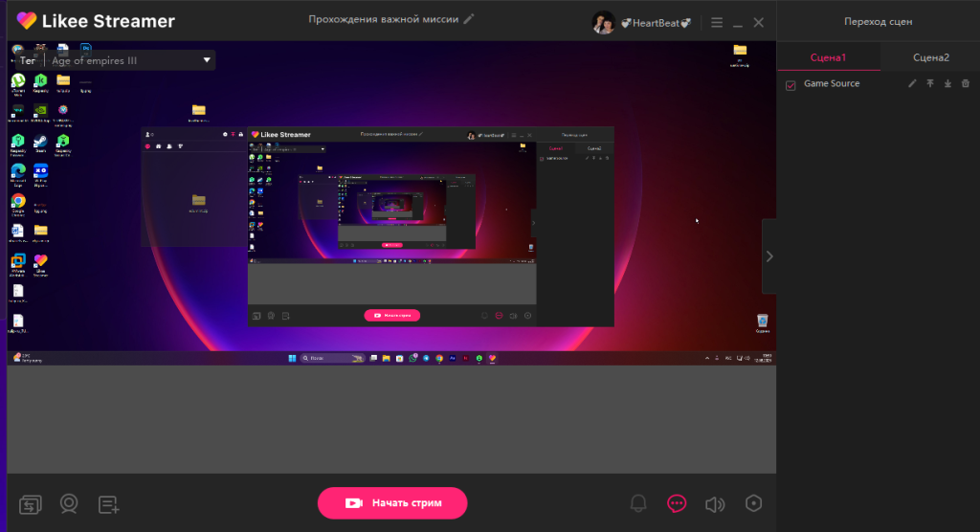
Task: Move Game Source to bottom
Action: [947, 83]
